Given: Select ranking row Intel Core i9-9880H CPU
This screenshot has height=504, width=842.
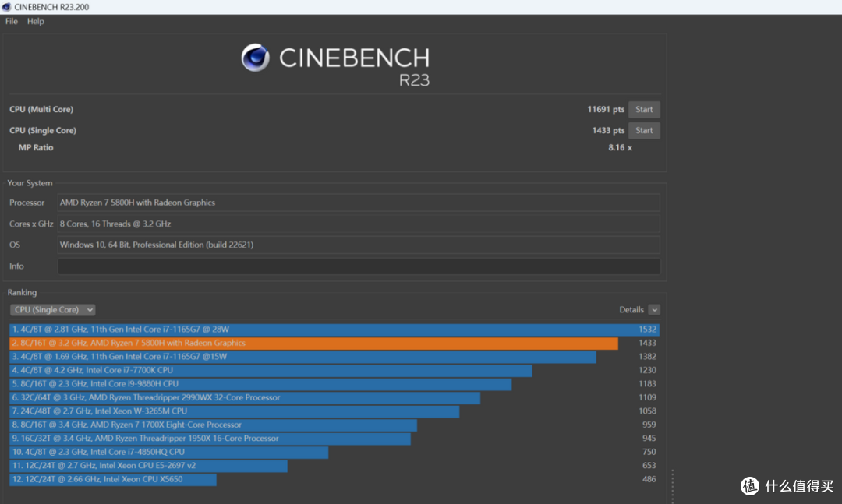Looking at the screenshot, I should click(334, 384).
